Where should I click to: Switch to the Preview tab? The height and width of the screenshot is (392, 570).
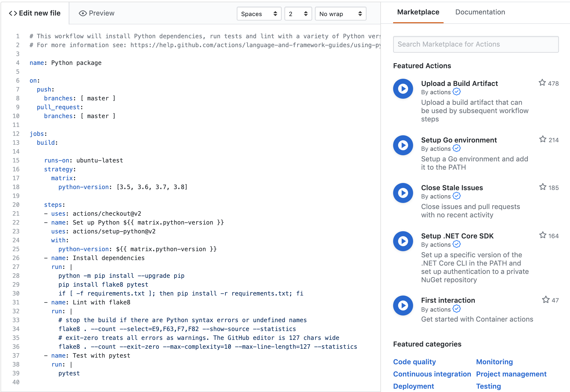(96, 13)
